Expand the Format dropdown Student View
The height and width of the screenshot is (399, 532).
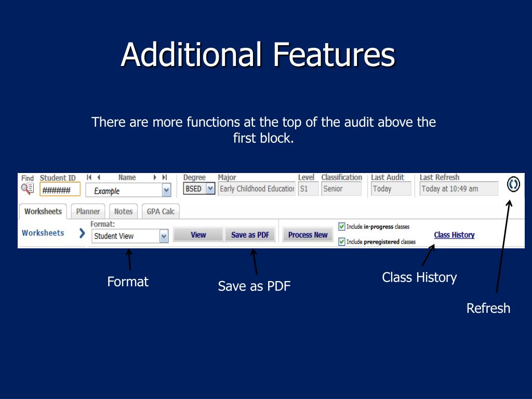[130, 236]
